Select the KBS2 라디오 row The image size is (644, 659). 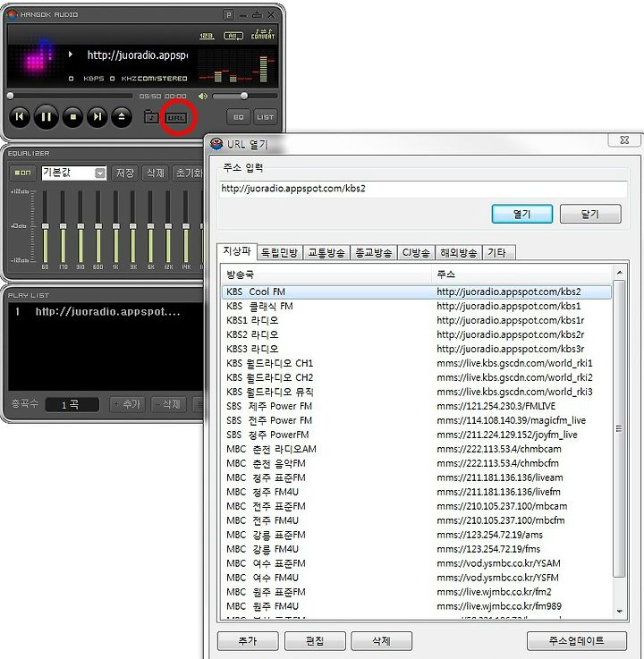[417, 334]
